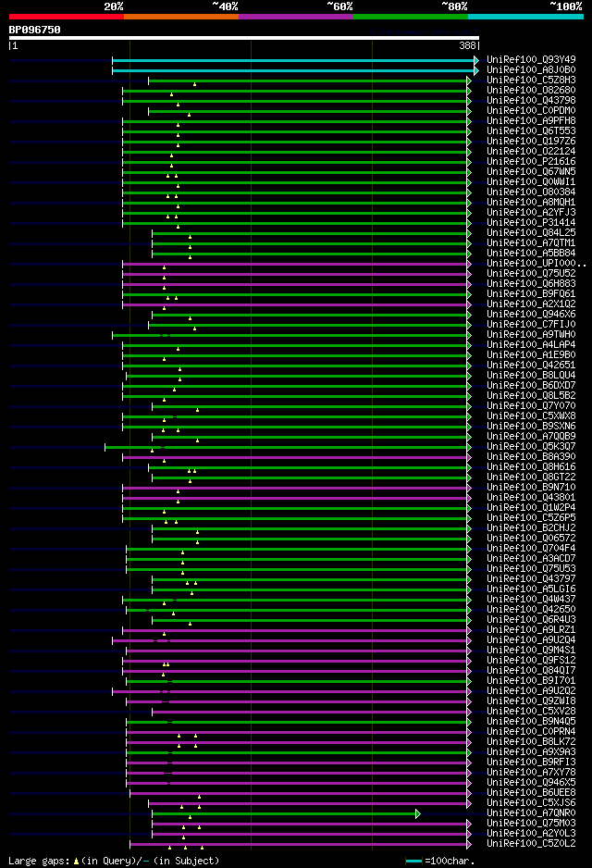Open hit UniRef100_Q7Y070
This screenshot has width=592, height=868.
pos(531,405)
